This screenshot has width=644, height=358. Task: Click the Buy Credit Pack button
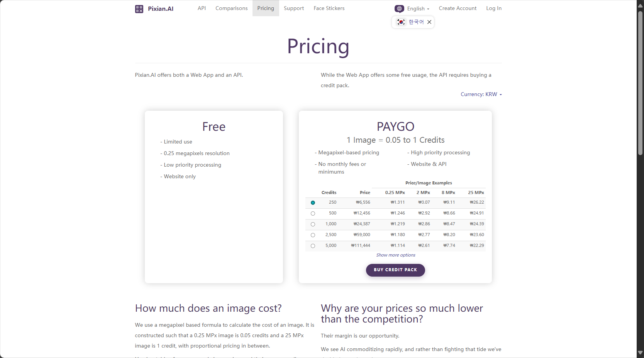coord(395,270)
